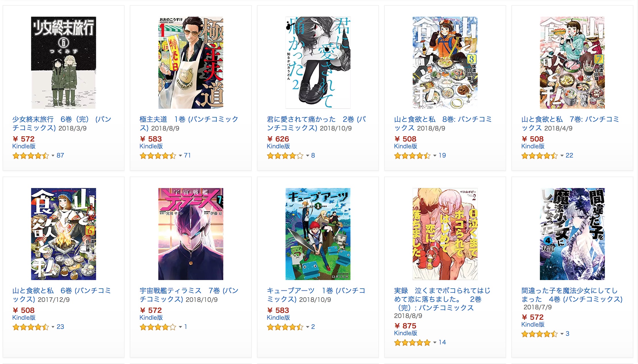The width and height of the screenshot is (638, 364).
Task: Click five-star rating of 実録 泣くまでボコられて
Action: click(412, 343)
